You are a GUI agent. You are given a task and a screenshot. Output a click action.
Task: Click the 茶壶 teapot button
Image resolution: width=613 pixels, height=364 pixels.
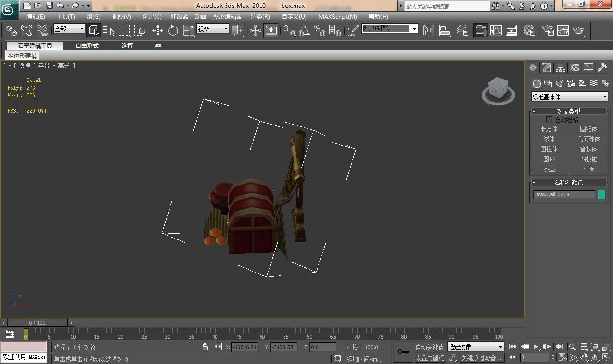(549, 169)
